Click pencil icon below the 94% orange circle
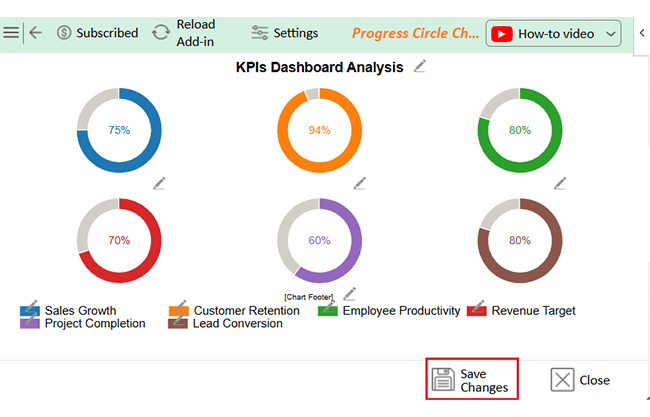650x417 pixels. pyautogui.click(x=360, y=183)
